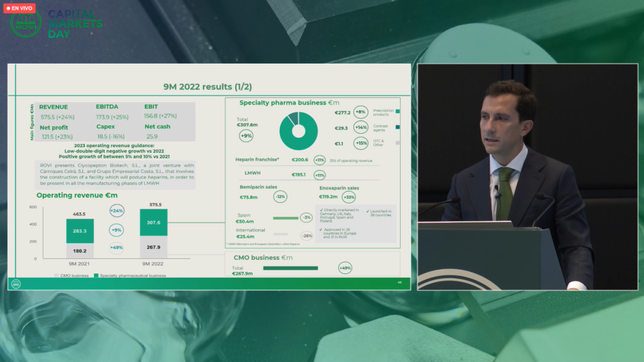Click the CMO business total green bar
Viewport: 644px width, 362px height.
[x=290, y=268]
